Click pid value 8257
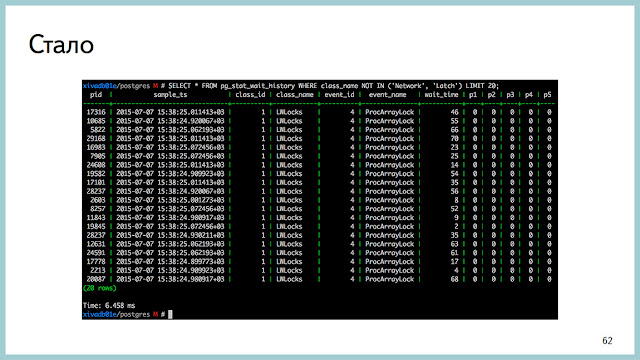 [98, 209]
